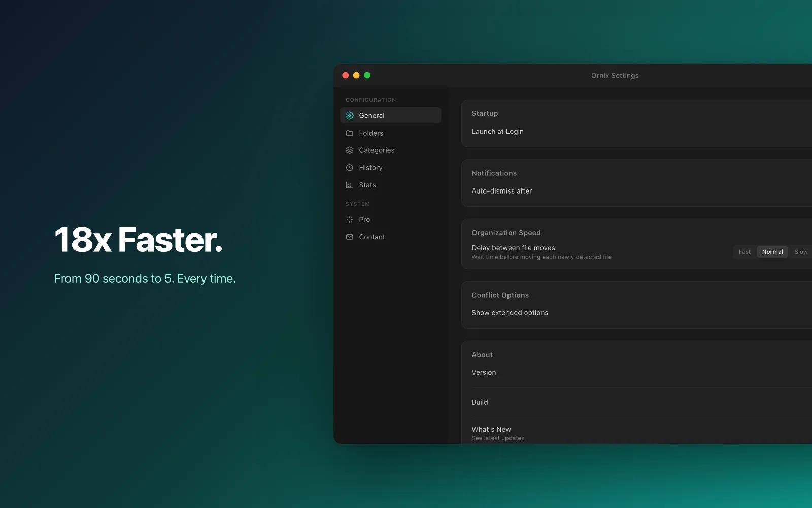
Task: Click the General gear icon
Action: click(350, 116)
